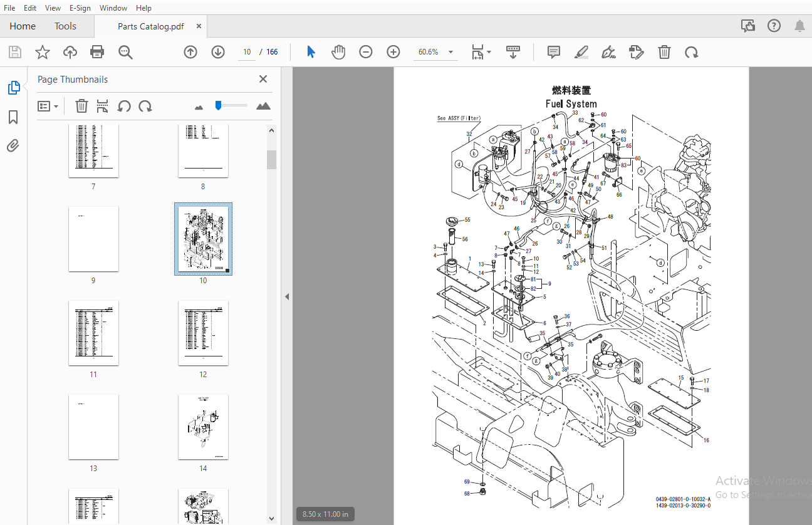Select page 13 thumbnail

(93, 427)
